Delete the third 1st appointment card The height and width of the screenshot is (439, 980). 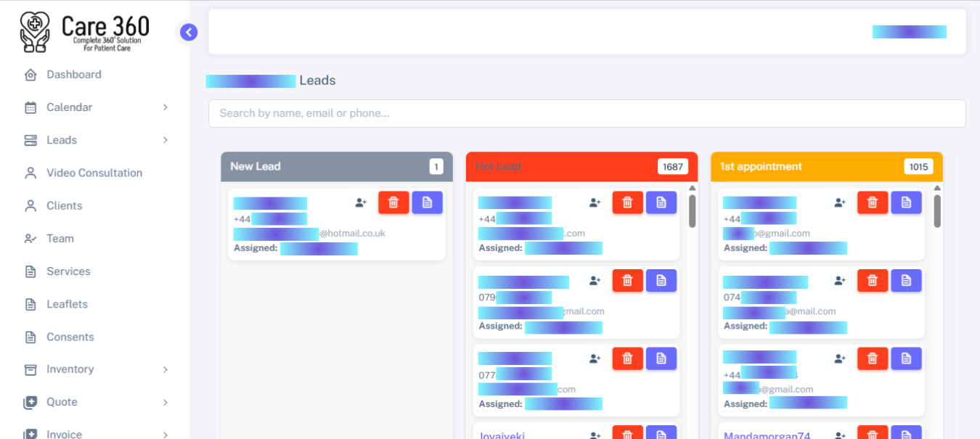(x=873, y=358)
